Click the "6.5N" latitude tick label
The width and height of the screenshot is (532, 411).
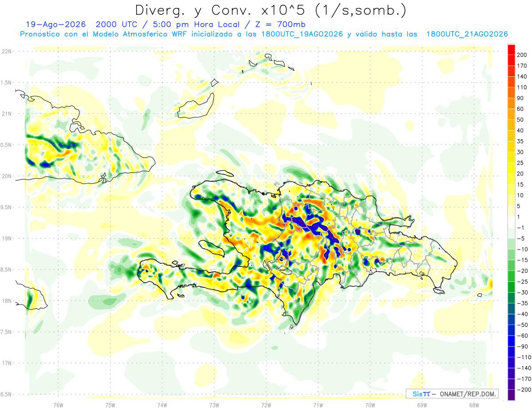(x=6, y=394)
